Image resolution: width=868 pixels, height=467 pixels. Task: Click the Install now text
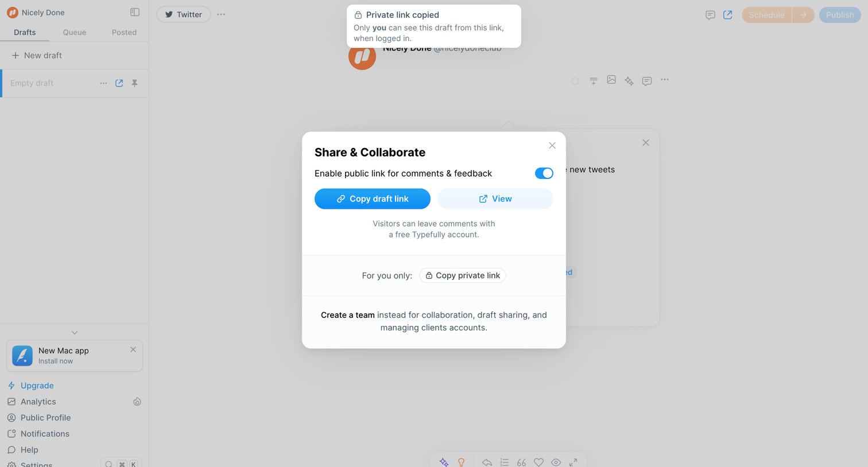tap(56, 361)
